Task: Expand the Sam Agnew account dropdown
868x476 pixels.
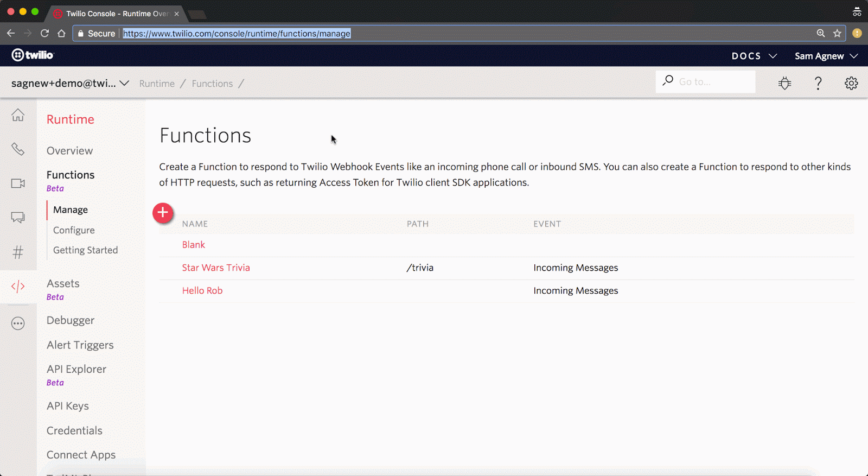Action: [x=826, y=56]
